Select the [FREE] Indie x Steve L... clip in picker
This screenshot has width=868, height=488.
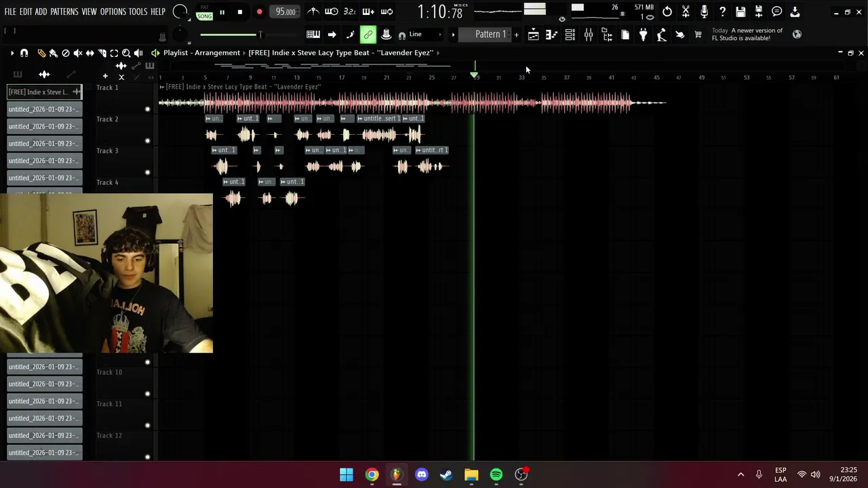click(45, 91)
